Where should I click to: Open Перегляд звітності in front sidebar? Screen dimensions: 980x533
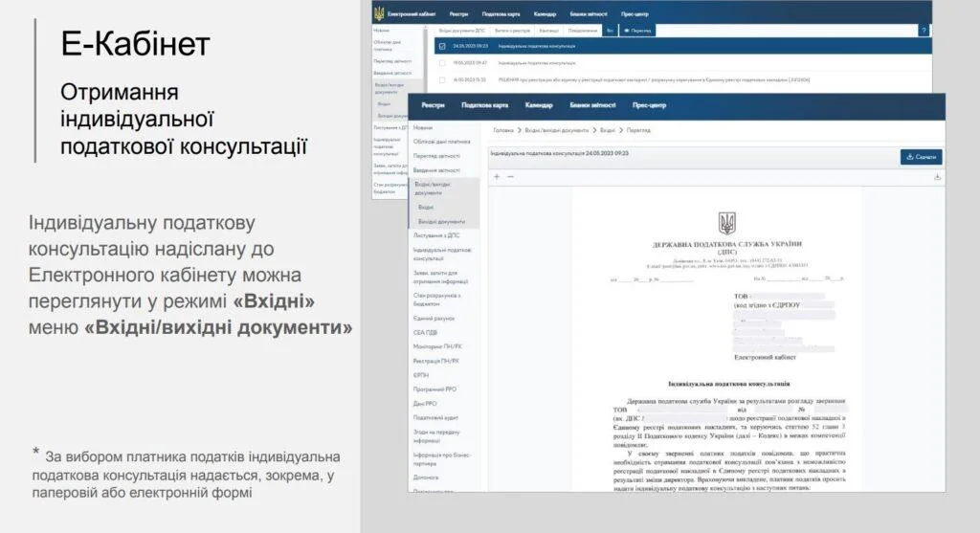pos(436,156)
